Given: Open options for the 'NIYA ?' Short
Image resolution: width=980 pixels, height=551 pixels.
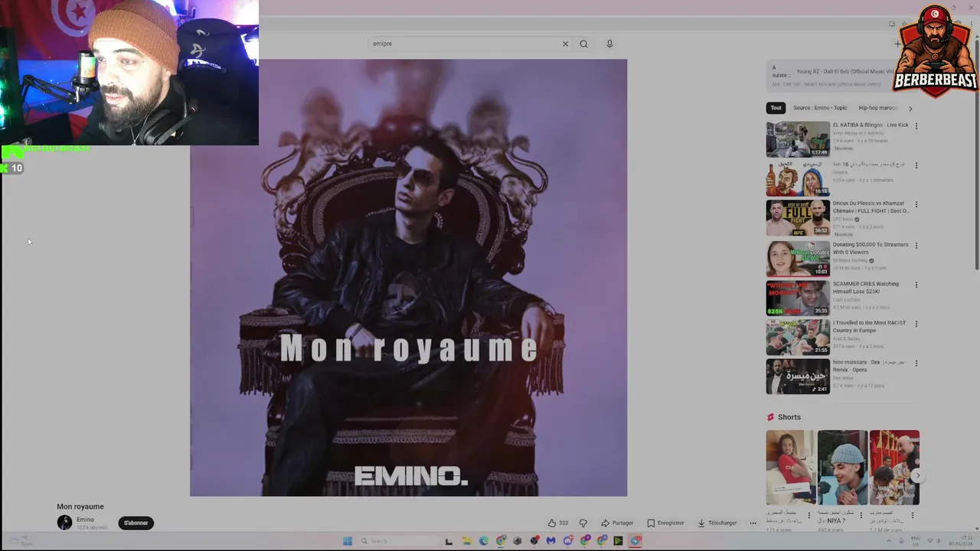Looking at the screenshot, I should 861,515.
